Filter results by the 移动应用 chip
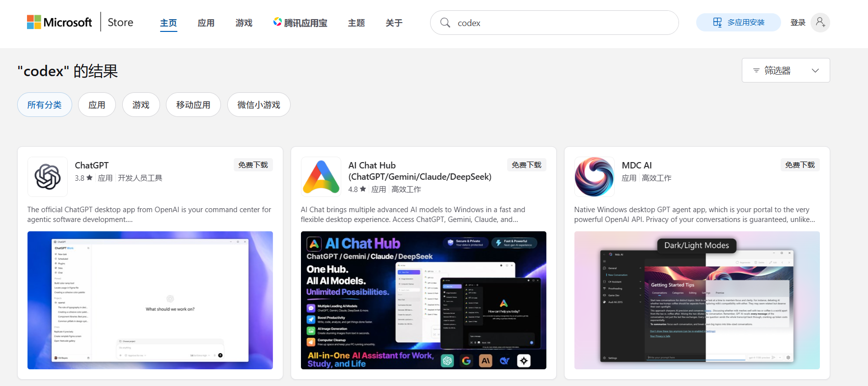This screenshot has height=386, width=868. pyautogui.click(x=193, y=105)
